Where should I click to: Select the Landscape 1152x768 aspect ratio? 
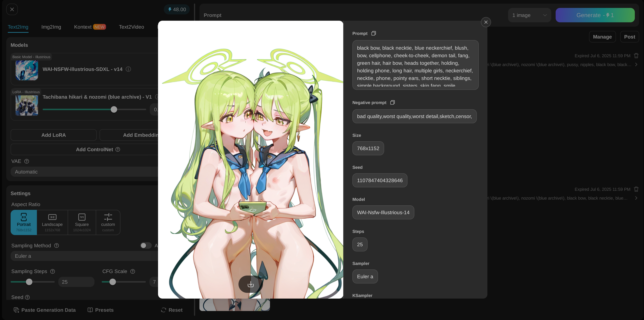[x=52, y=222]
